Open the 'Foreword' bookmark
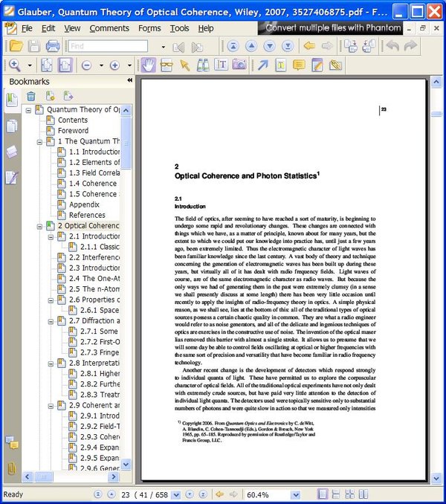 point(73,131)
